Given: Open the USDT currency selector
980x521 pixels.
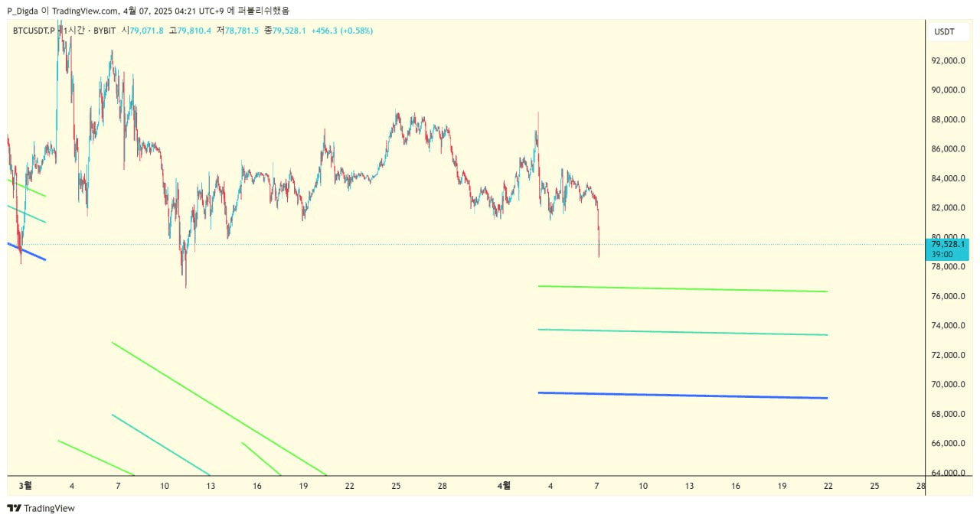Looking at the screenshot, I should (x=944, y=31).
